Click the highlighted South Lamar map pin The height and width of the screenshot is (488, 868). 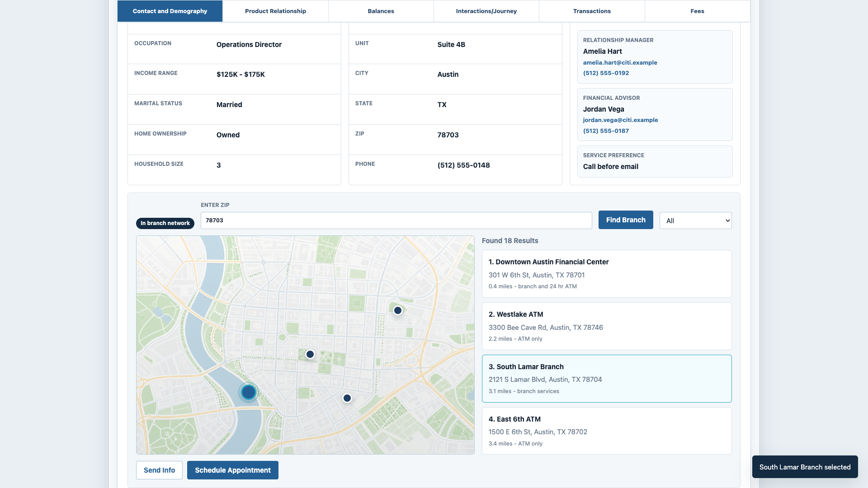coord(248,392)
